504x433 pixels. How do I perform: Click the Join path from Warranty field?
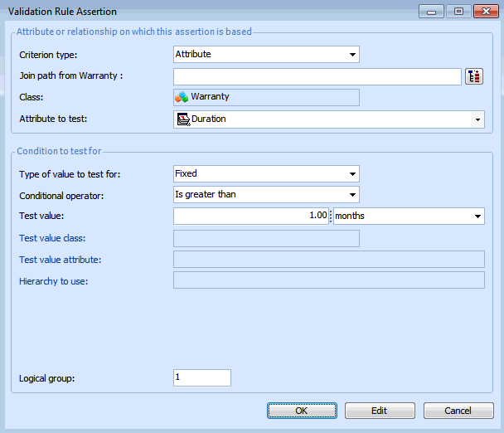tap(317, 76)
